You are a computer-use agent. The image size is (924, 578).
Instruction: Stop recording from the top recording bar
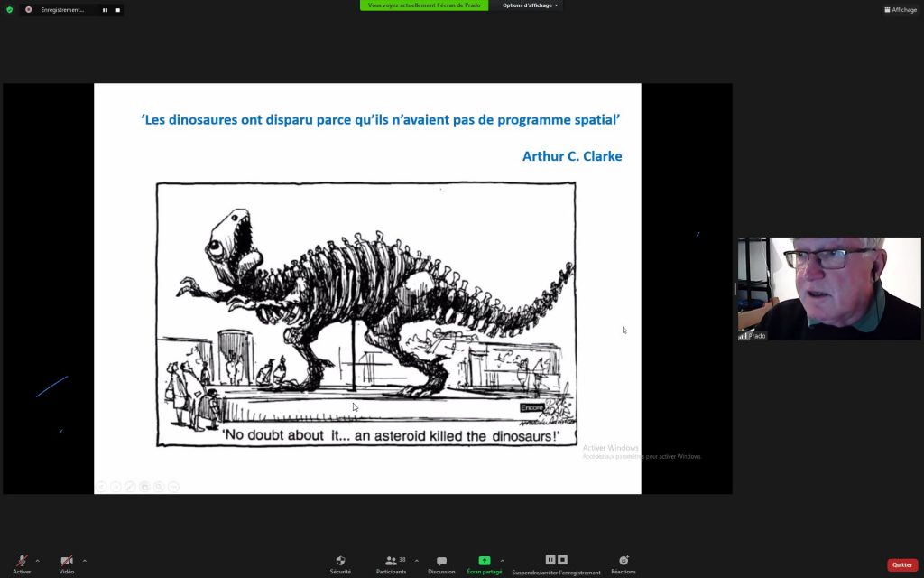point(118,10)
